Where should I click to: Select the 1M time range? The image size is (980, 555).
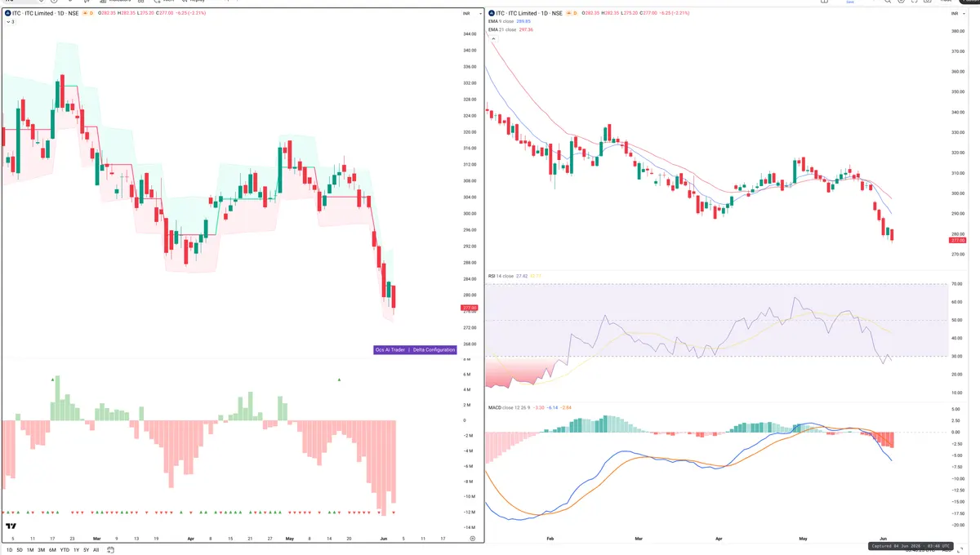[x=30, y=550]
